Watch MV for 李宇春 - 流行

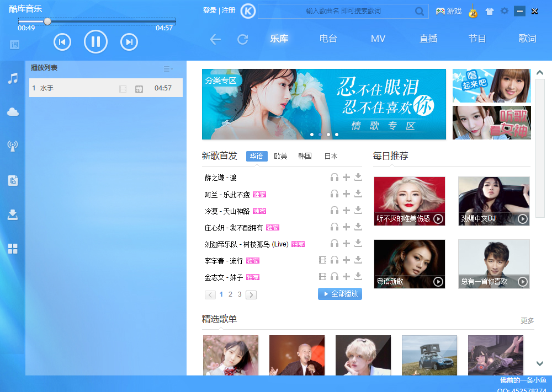click(322, 260)
